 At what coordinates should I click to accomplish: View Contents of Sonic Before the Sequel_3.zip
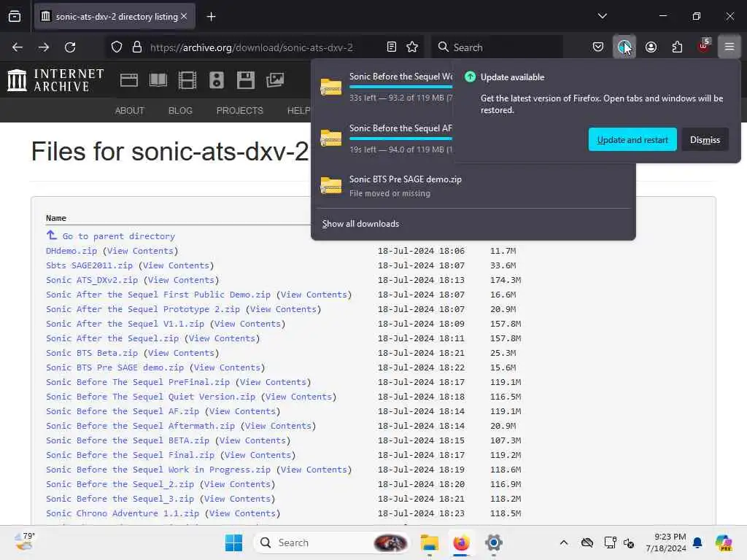237,499
